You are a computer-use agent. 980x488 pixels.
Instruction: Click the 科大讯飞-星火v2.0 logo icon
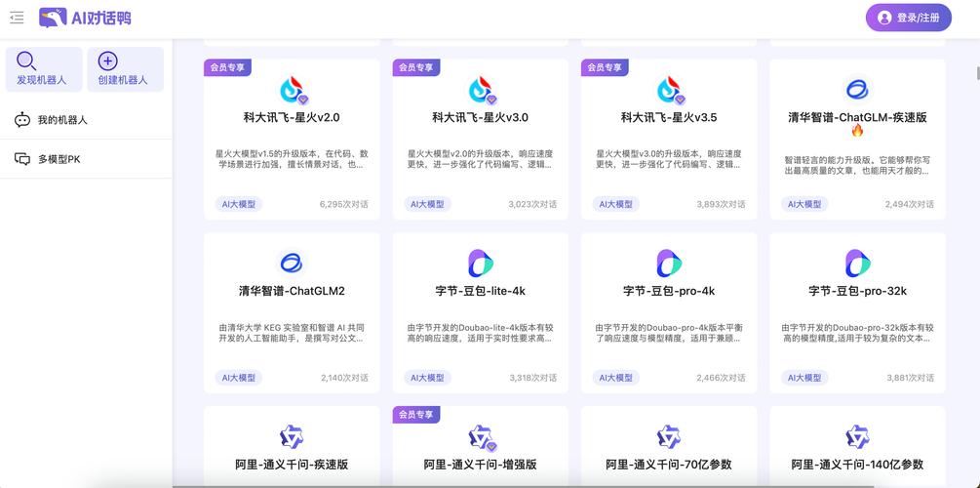[x=292, y=90]
